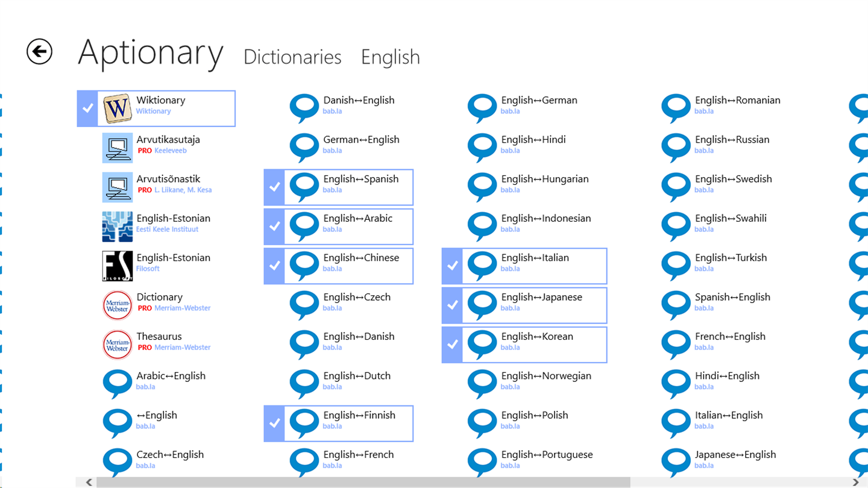Click the horizontal scrollbar right arrow
868x488 pixels.
tap(856, 482)
